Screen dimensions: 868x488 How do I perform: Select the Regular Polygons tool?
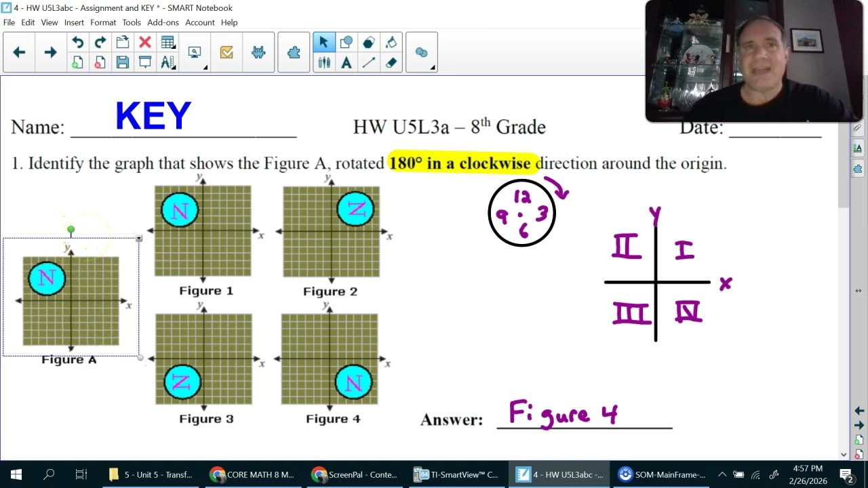[x=368, y=43]
